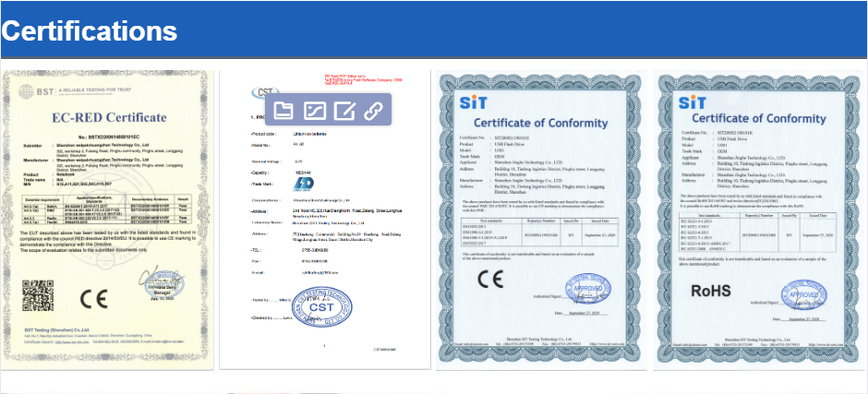
Task: Open the SiT certificate with RoHS mark
Action: (759, 220)
